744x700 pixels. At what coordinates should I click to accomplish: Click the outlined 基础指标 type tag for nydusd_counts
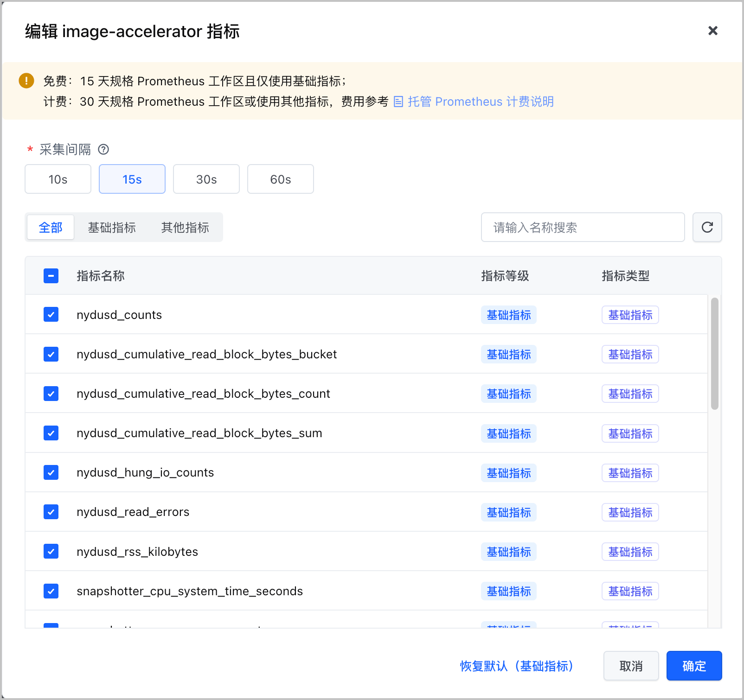[630, 315]
